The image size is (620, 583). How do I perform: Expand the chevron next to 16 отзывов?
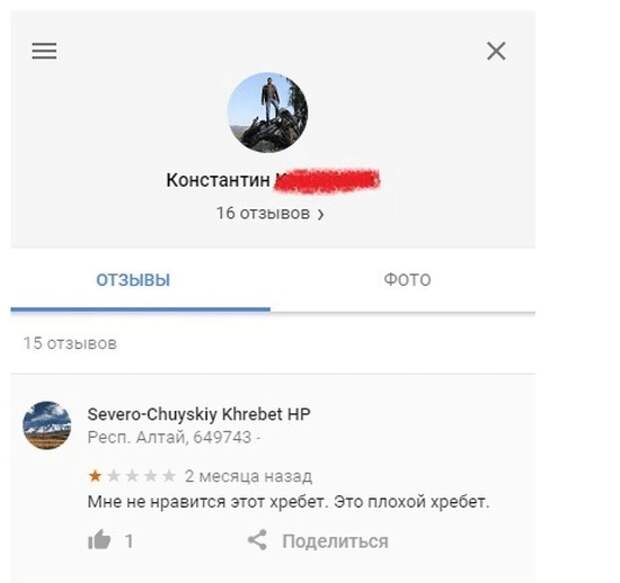tap(321, 214)
